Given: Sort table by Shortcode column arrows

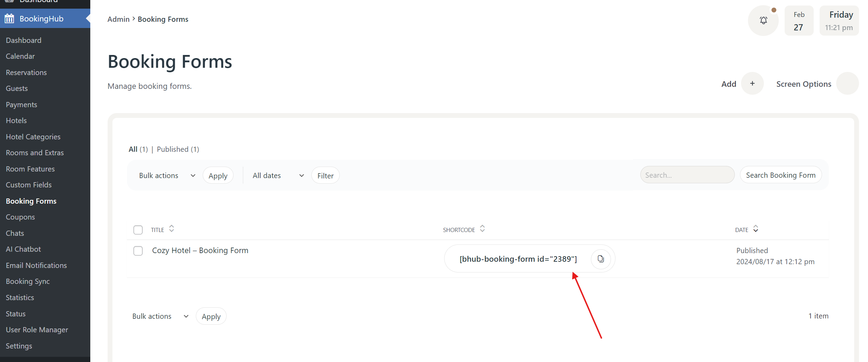Looking at the screenshot, I should 482,229.
